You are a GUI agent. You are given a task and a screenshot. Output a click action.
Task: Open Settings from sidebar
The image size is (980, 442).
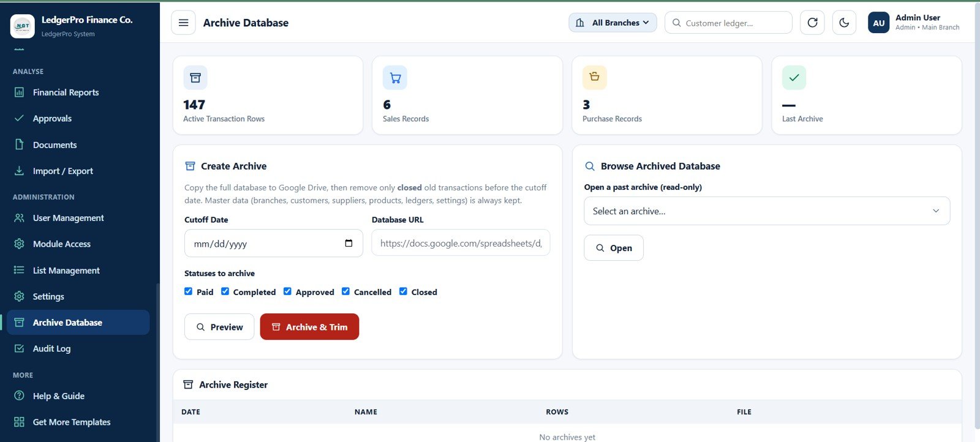(78, 296)
